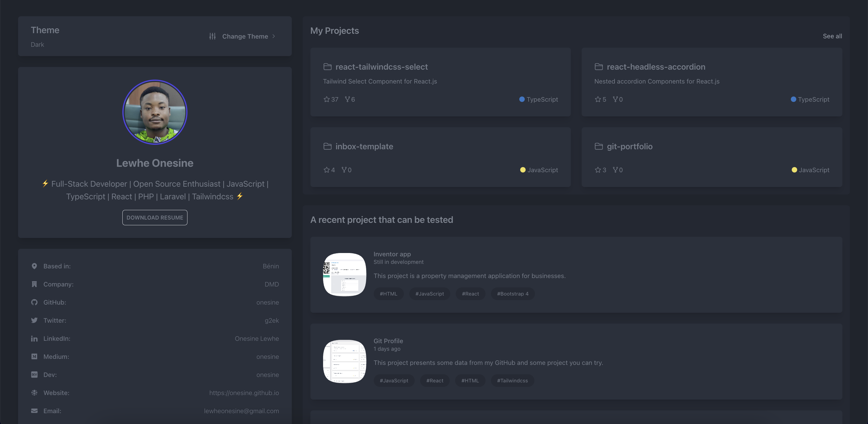The height and width of the screenshot is (424, 868).
Task: Click the Dev.to icon in the details list
Action: tap(34, 375)
